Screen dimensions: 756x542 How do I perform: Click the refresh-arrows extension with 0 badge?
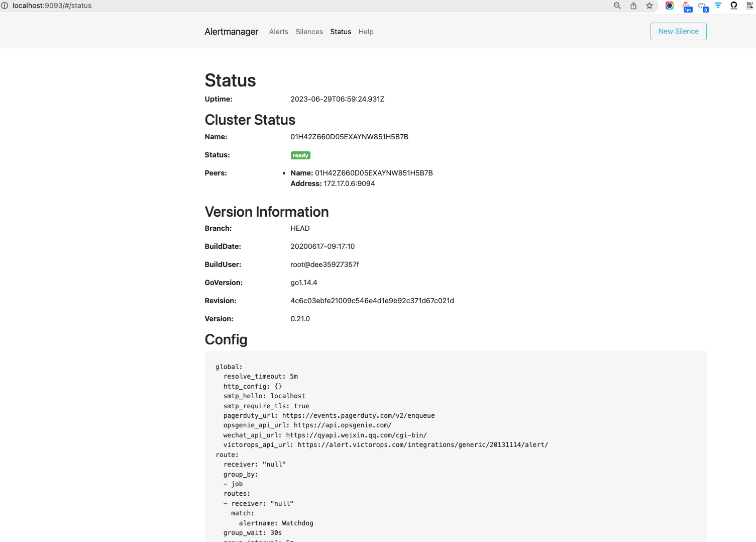703,7
